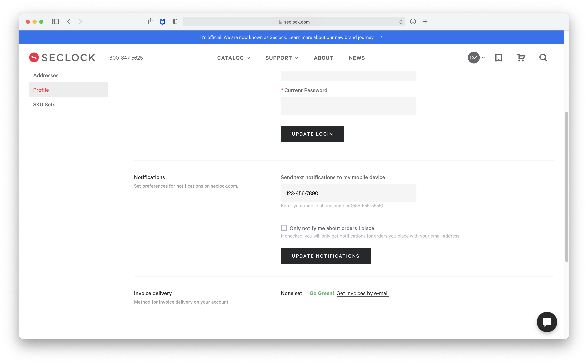
Task: Click the 'None set' invoice status
Action: [291, 293]
